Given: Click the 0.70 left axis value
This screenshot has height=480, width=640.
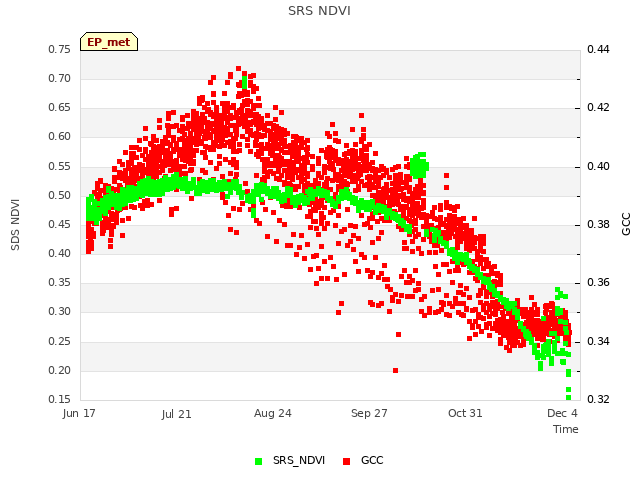Looking at the screenshot, I should tap(60, 78).
